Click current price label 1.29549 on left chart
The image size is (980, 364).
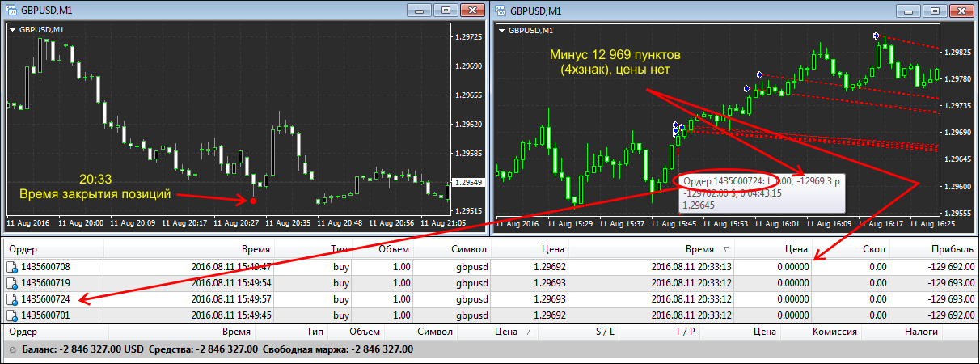coord(468,183)
